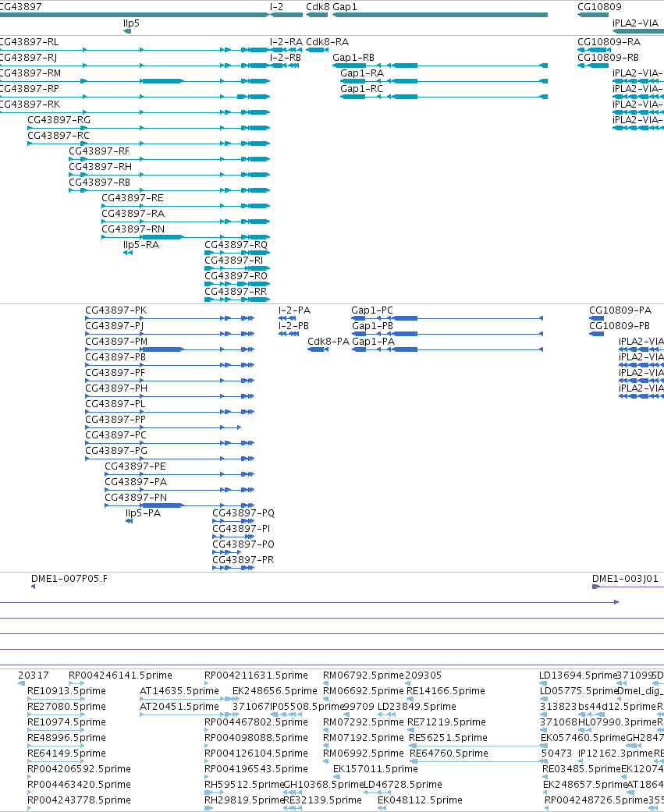Select protein Gap1-PC
This screenshot has height=812, width=664.
click(x=447, y=318)
